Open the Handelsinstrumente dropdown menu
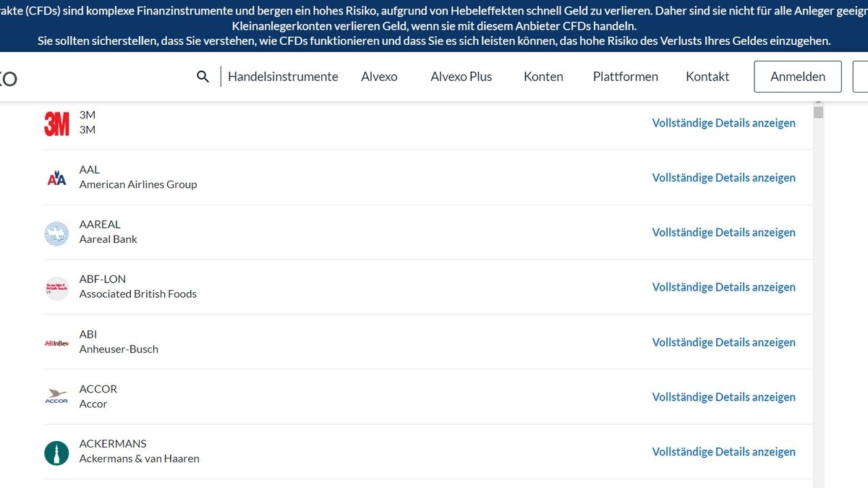 click(283, 76)
